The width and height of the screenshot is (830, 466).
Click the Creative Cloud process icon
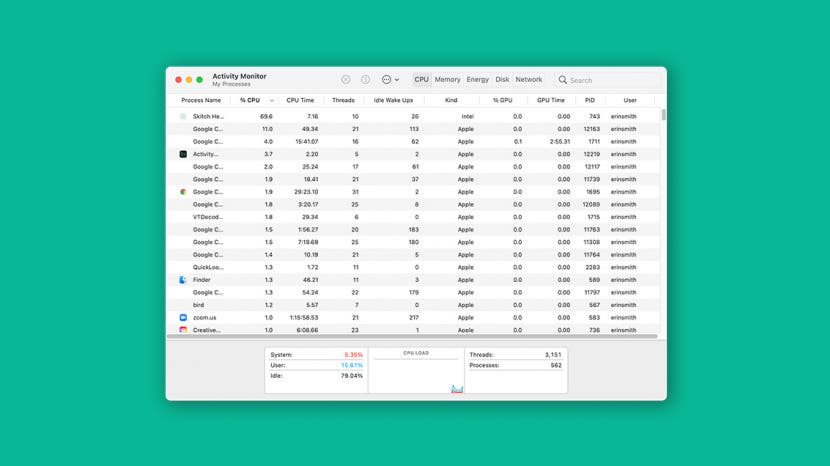pyautogui.click(x=183, y=330)
